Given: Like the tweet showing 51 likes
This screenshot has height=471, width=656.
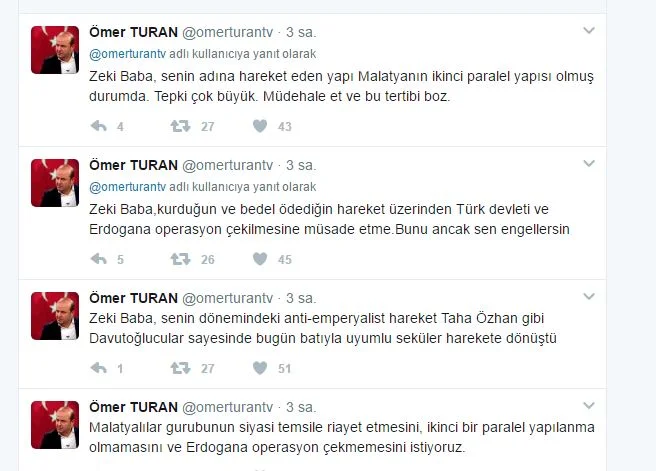Looking at the screenshot, I should tap(260, 368).
